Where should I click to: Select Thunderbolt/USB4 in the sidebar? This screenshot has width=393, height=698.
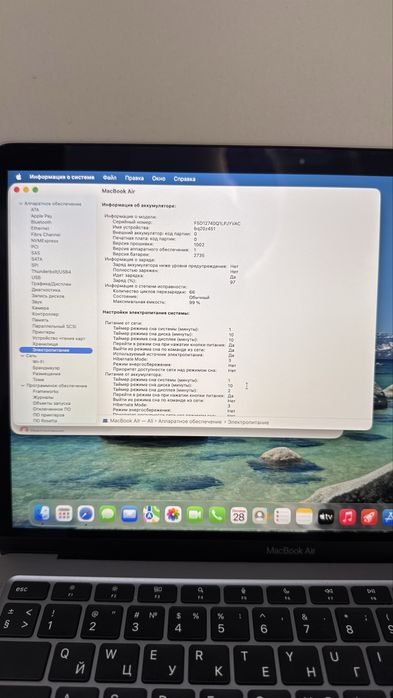point(51,272)
